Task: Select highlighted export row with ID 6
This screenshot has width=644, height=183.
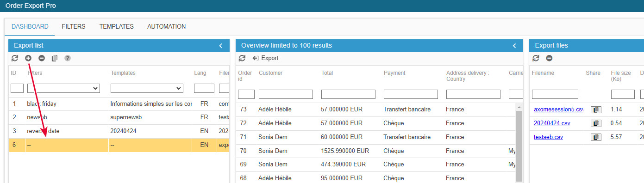Action: 119,145
